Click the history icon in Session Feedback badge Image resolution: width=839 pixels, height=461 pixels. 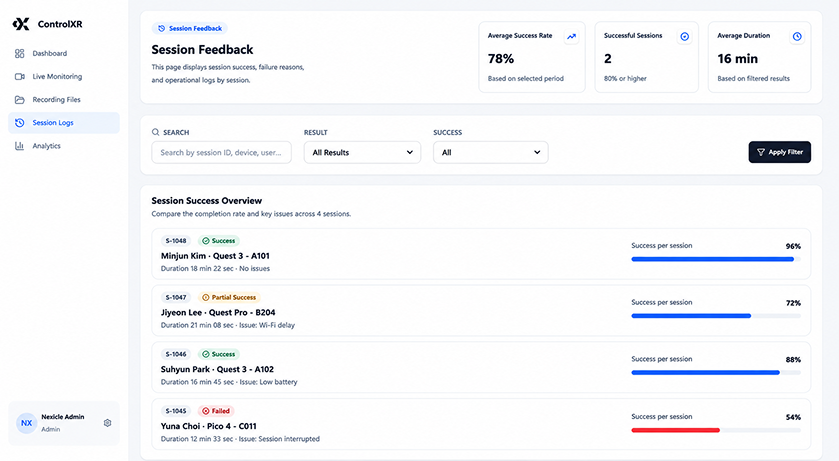coord(162,28)
